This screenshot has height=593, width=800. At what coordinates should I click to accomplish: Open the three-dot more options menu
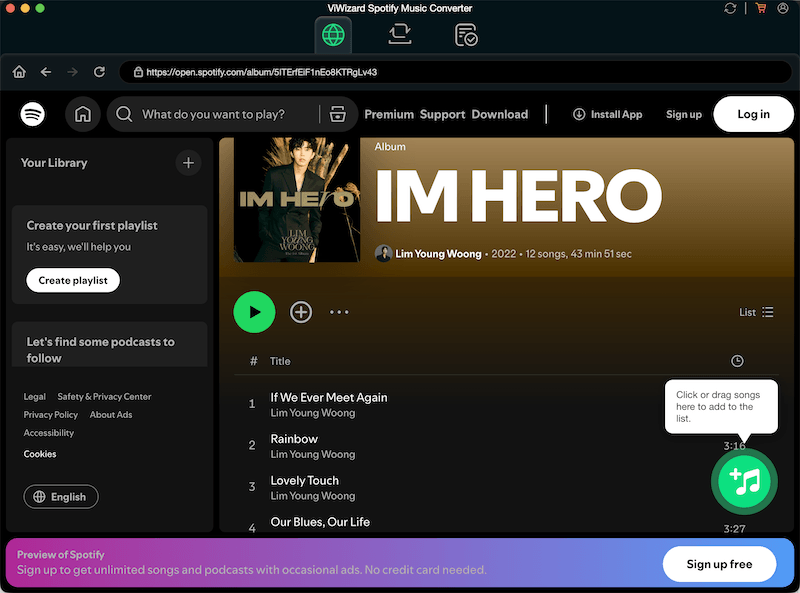(x=339, y=312)
